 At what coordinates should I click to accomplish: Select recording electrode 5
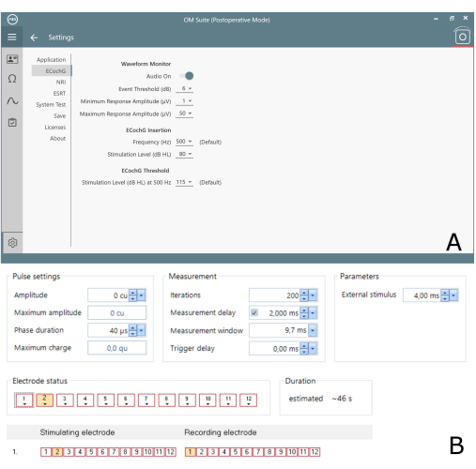point(236,452)
